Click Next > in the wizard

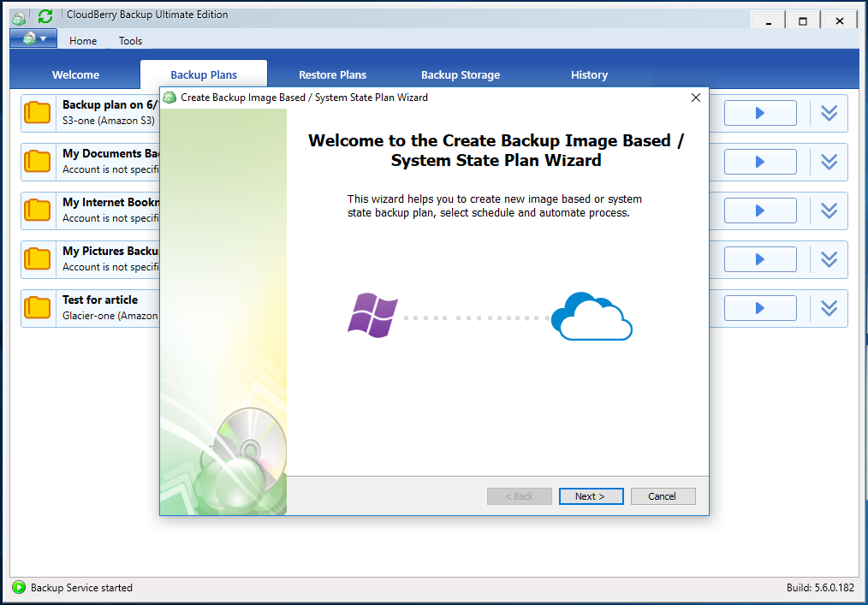tap(592, 496)
